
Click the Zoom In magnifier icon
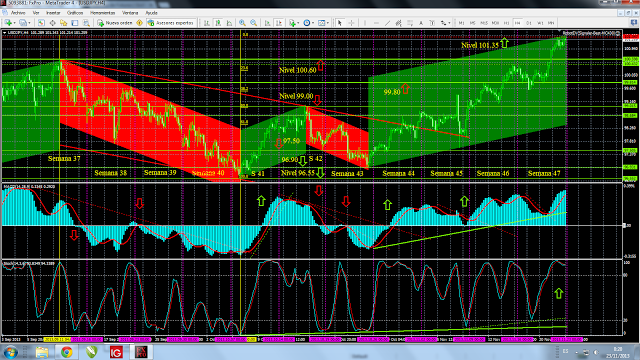[x=242, y=23]
